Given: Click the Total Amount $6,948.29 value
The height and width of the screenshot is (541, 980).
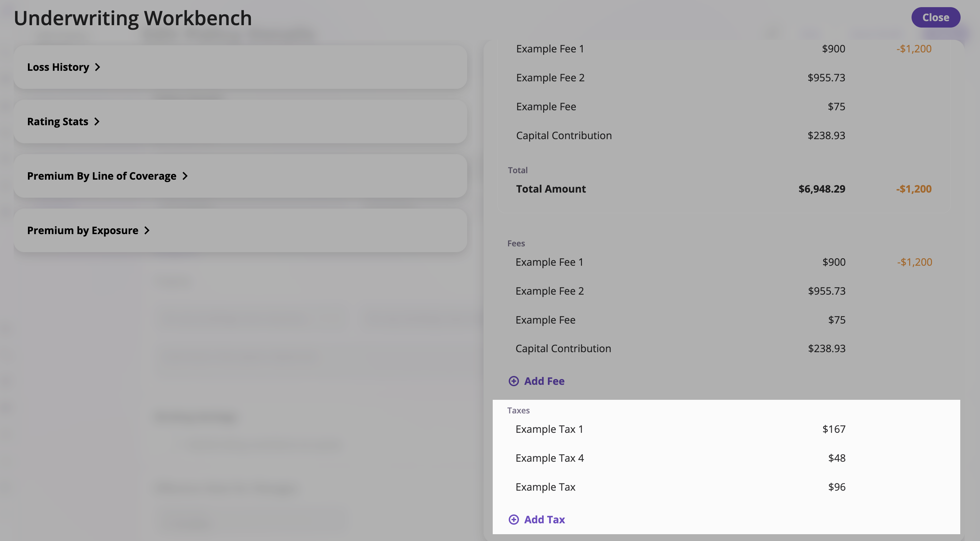Looking at the screenshot, I should click(821, 189).
